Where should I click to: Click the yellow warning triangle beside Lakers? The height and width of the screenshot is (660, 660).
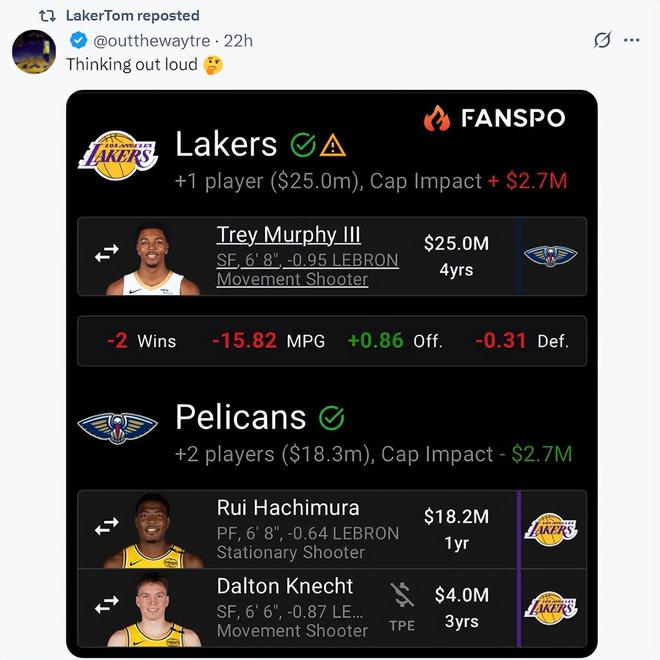[x=333, y=145]
